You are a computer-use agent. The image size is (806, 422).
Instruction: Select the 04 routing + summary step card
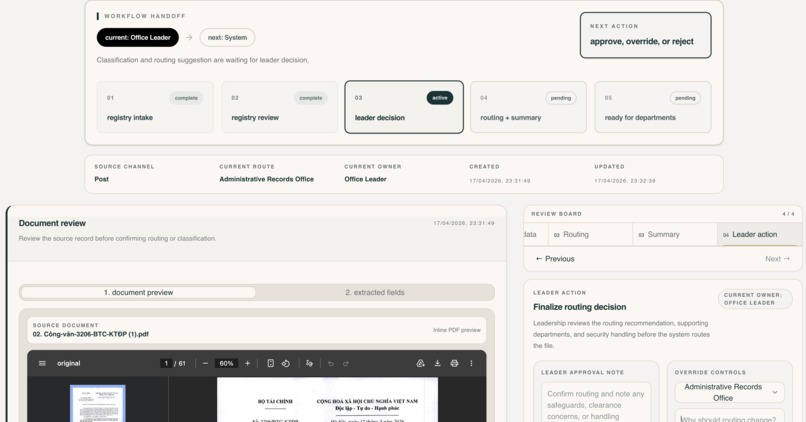[528, 107]
